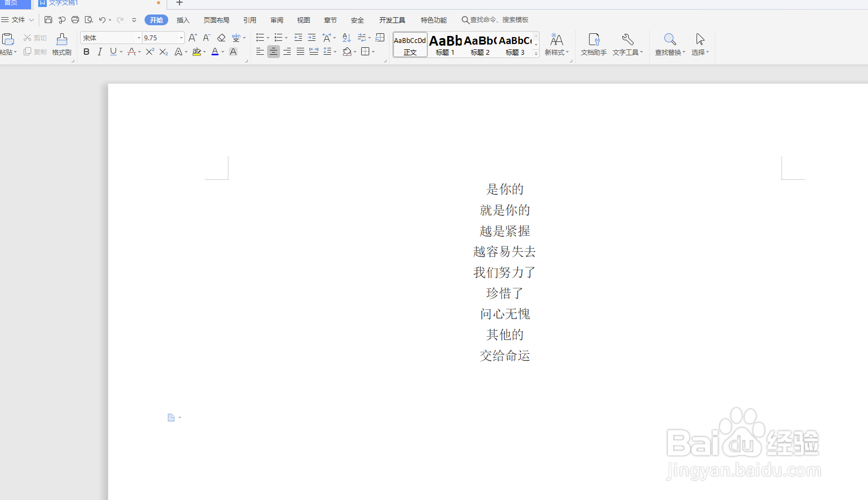Viewport: 868px width, 500px height.
Task: Toggle Justify alignment
Action: click(300, 52)
